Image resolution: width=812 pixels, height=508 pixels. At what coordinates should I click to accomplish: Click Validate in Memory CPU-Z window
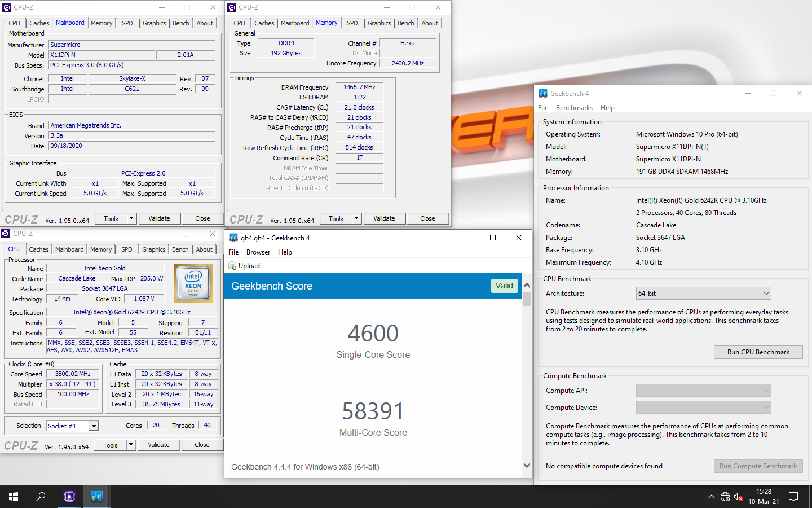click(384, 218)
